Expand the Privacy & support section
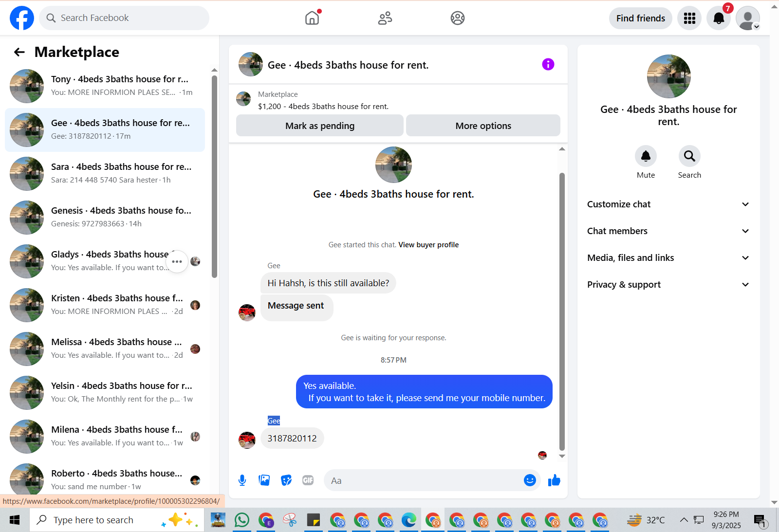The height and width of the screenshot is (532, 779). pyautogui.click(x=668, y=285)
